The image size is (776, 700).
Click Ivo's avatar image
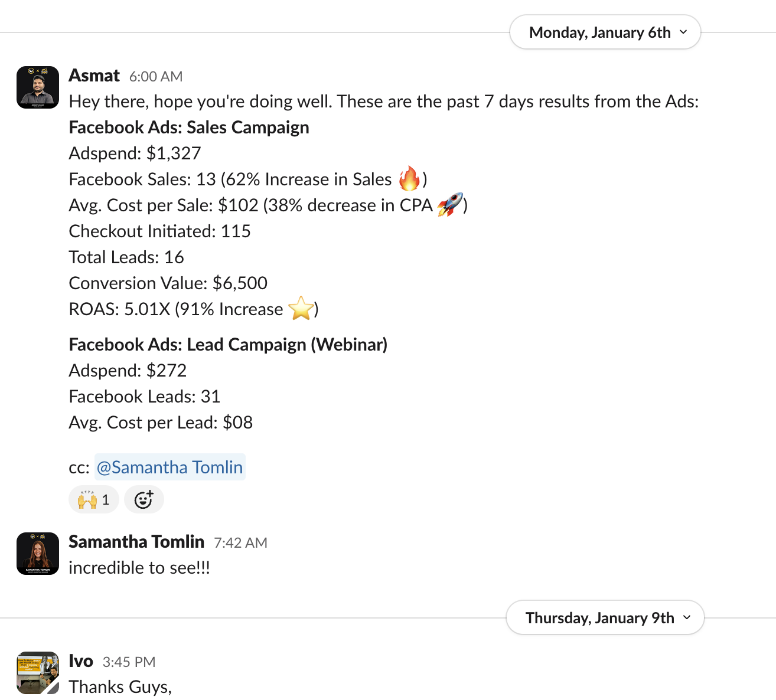(38, 673)
